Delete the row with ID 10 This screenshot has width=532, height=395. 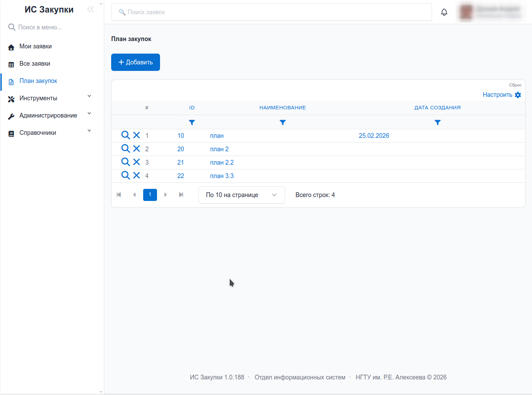pyautogui.click(x=136, y=135)
